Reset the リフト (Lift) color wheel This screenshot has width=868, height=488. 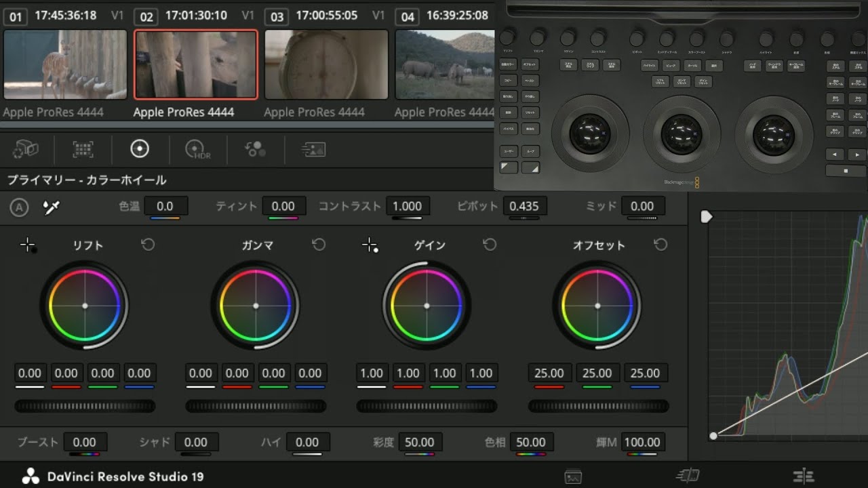149,245
